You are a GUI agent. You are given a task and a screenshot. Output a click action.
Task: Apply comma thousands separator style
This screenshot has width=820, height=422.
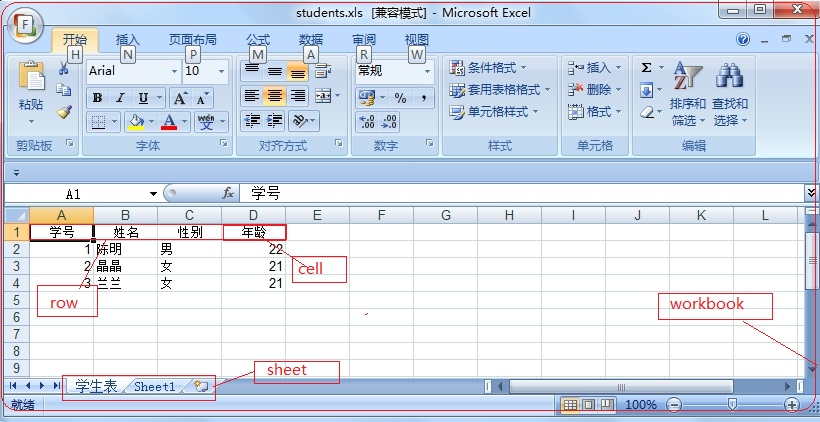(x=424, y=97)
